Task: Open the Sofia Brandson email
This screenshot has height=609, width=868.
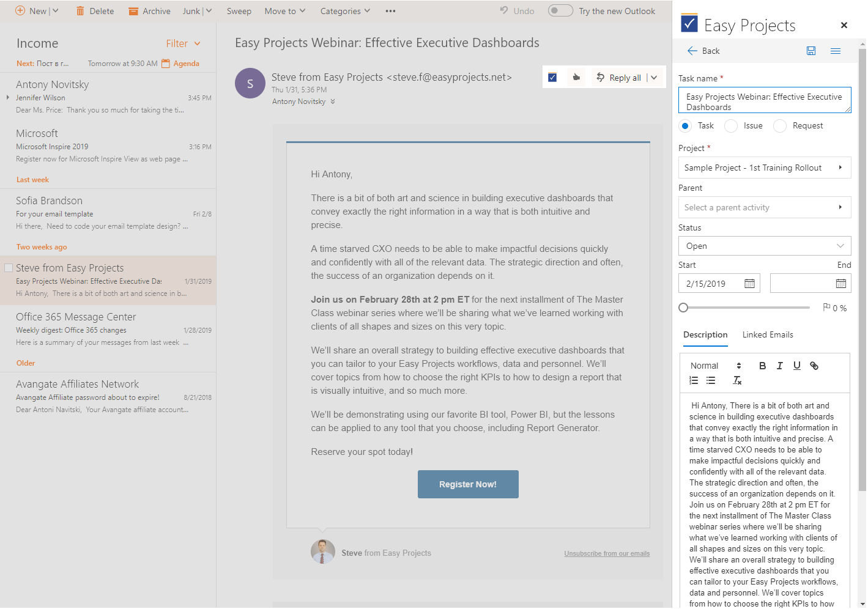Action: (x=108, y=213)
